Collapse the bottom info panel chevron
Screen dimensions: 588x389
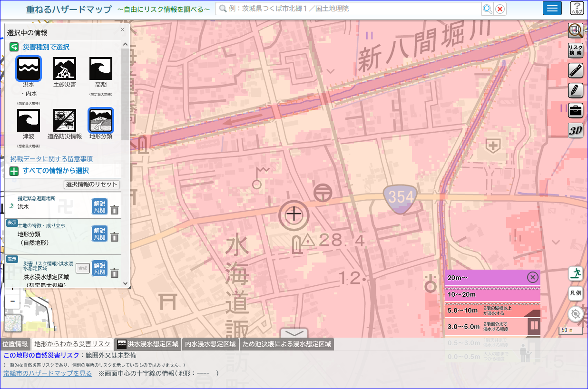point(294,333)
